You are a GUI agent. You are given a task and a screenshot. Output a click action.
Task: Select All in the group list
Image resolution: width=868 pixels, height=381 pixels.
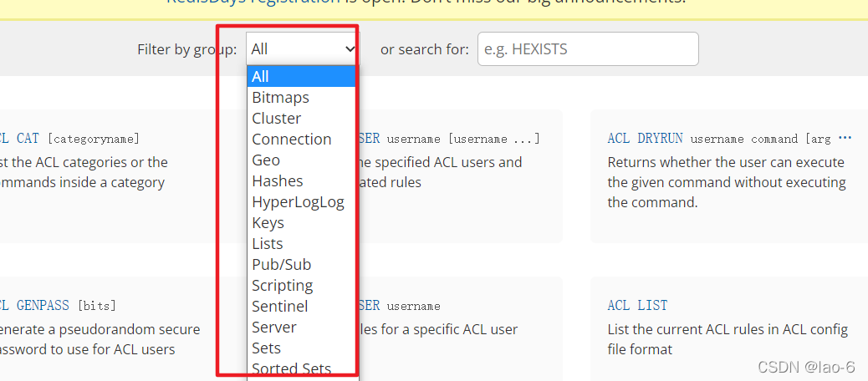tap(302, 77)
